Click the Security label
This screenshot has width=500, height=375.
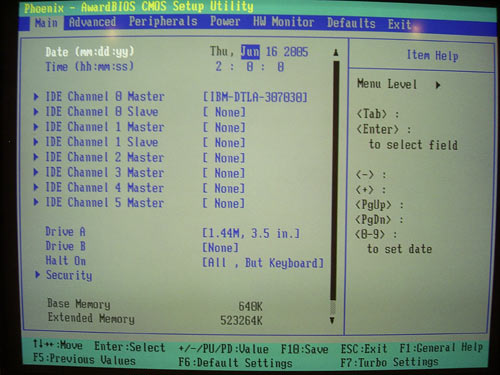click(x=69, y=275)
